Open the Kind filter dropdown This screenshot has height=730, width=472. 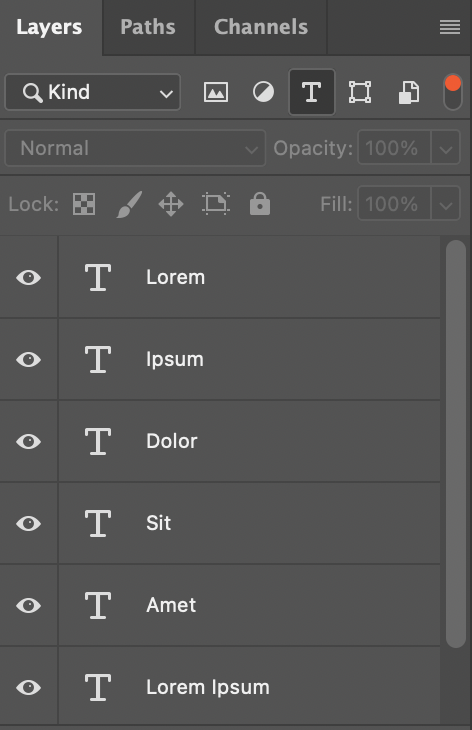pyautogui.click(x=93, y=92)
